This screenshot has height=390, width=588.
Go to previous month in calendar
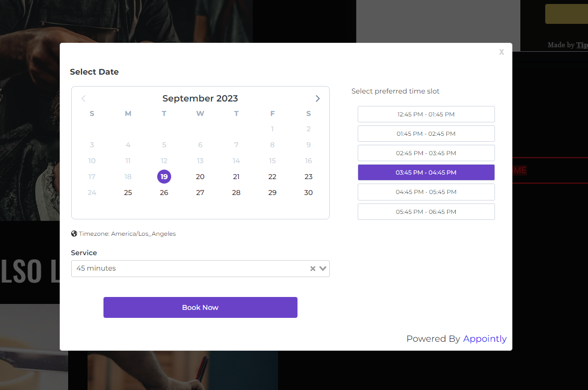coord(84,98)
